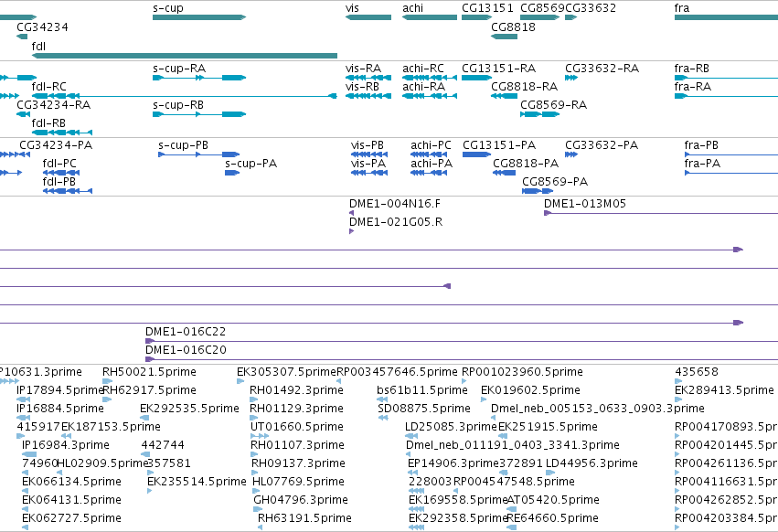Click protein s-cup-PB
Image resolution: width=778 pixels, height=532 pixels.
[x=198, y=154]
